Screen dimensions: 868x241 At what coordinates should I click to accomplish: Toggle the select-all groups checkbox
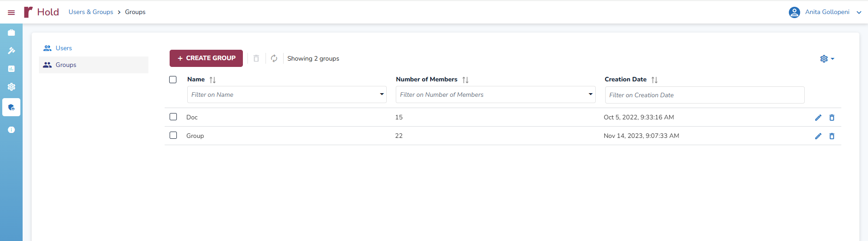click(x=173, y=80)
